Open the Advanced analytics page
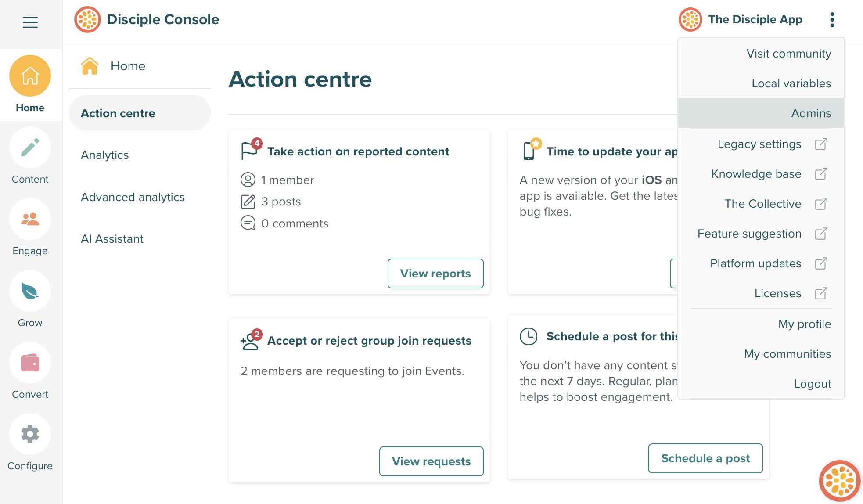863x504 pixels. click(133, 197)
